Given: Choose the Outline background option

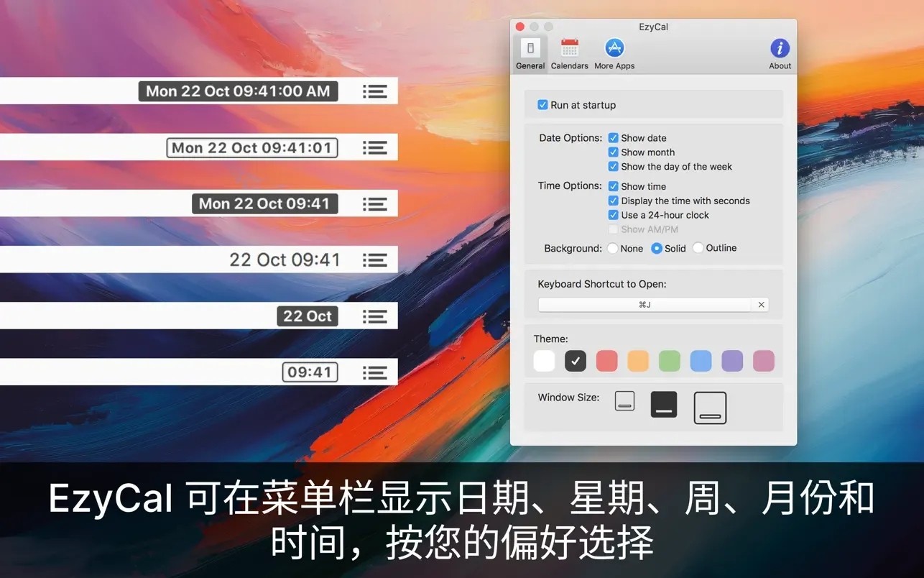Looking at the screenshot, I should [x=698, y=248].
